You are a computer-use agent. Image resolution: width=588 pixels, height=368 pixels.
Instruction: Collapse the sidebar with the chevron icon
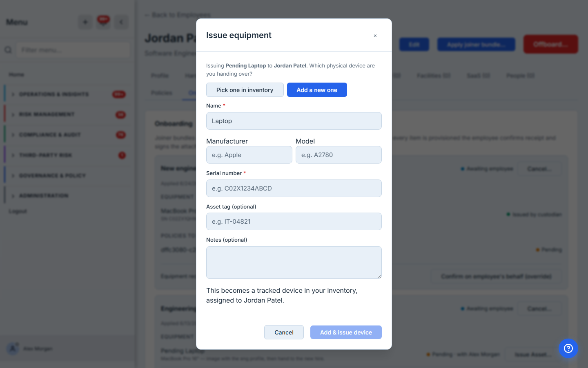pyautogui.click(x=121, y=22)
